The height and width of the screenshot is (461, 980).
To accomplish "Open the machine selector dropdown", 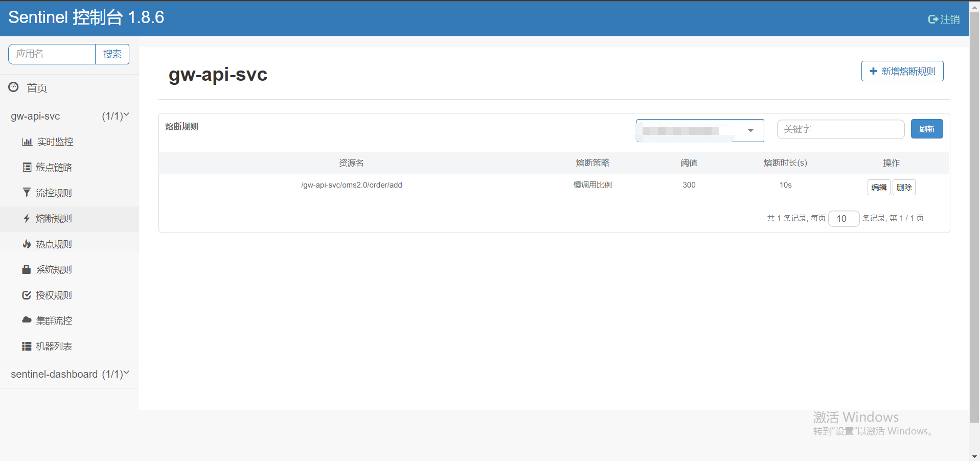I will point(699,130).
